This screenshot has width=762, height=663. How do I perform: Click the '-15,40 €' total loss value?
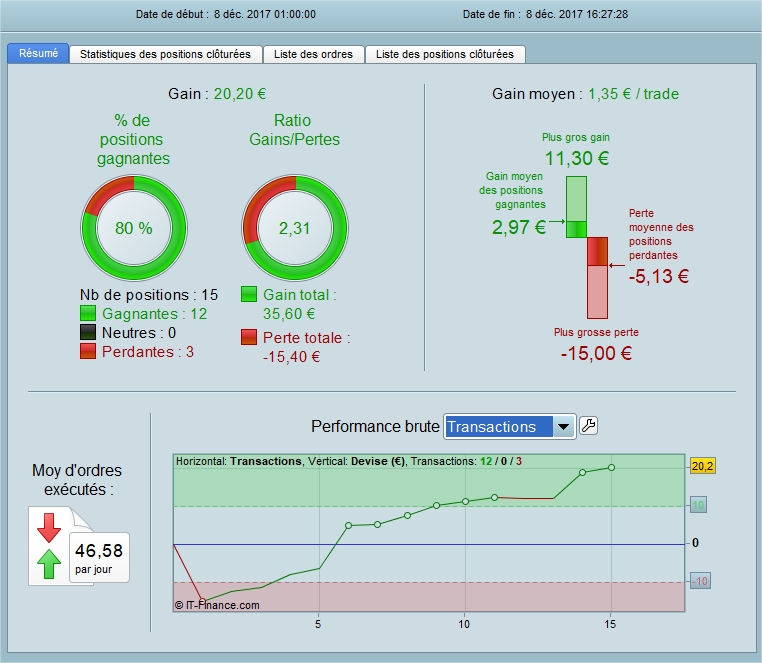(292, 357)
